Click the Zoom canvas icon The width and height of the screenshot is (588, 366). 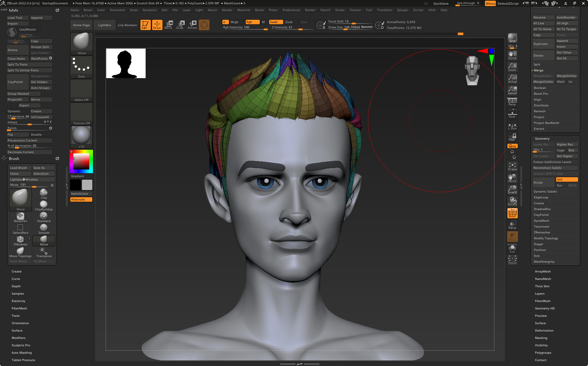(512, 67)
